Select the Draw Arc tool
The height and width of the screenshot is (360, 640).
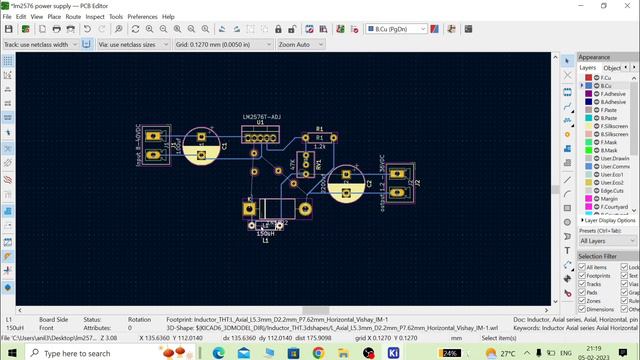[x=567, y=194]
